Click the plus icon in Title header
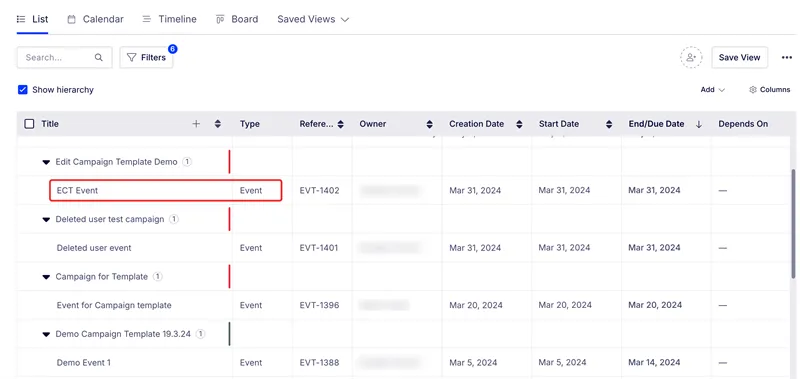 (x=196, y=124)
